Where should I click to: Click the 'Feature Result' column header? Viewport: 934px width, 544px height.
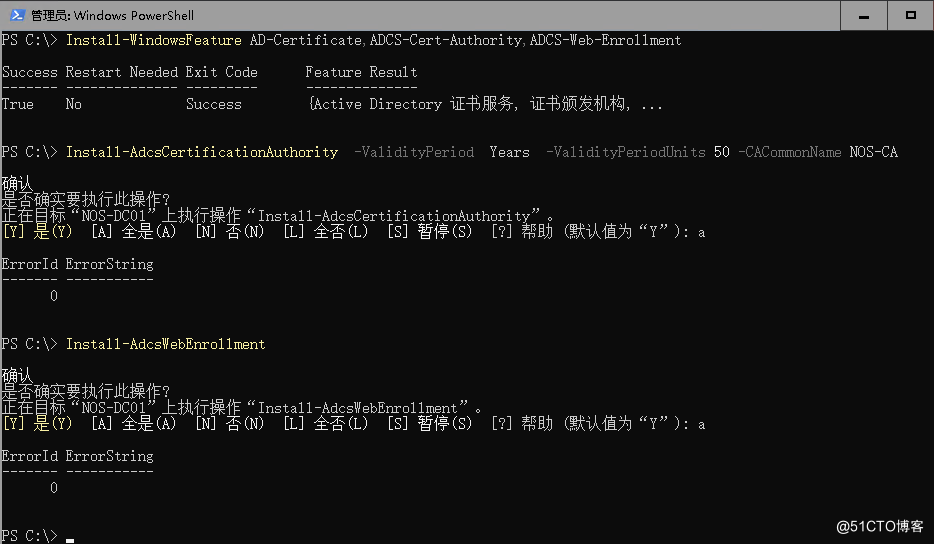point(361,72)
